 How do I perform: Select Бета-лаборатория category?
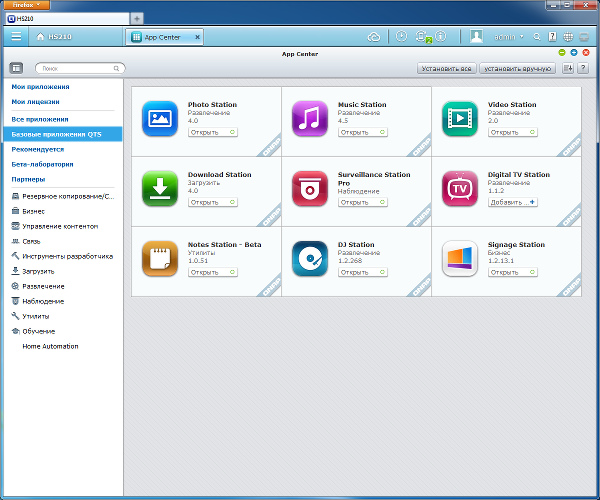tap(42, 164)
